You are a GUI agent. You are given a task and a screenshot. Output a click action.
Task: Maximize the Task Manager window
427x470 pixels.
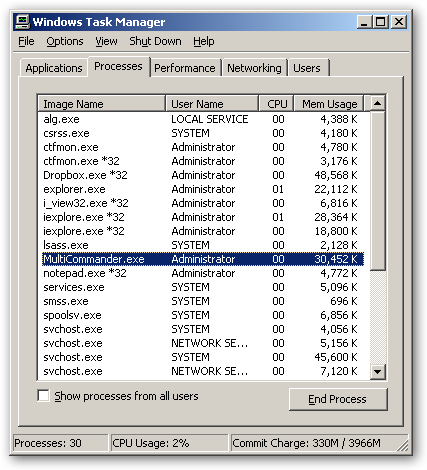coord(381,22)
